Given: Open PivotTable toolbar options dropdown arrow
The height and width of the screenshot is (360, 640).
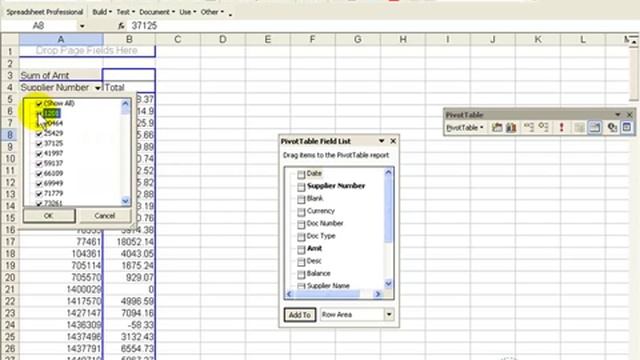Looking at the screenshot, I should pyautogui.click(x=618, y=115).
